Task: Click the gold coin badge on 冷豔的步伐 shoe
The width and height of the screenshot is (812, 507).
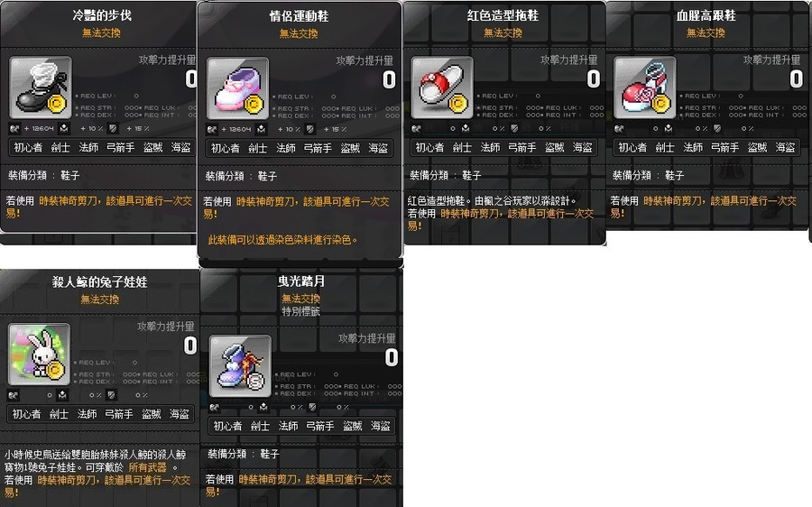Action: [57, 104]
